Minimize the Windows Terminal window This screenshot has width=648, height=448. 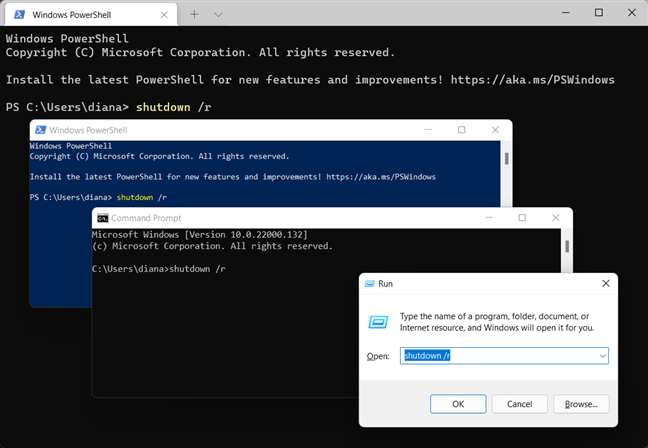[x=566, y=13]
